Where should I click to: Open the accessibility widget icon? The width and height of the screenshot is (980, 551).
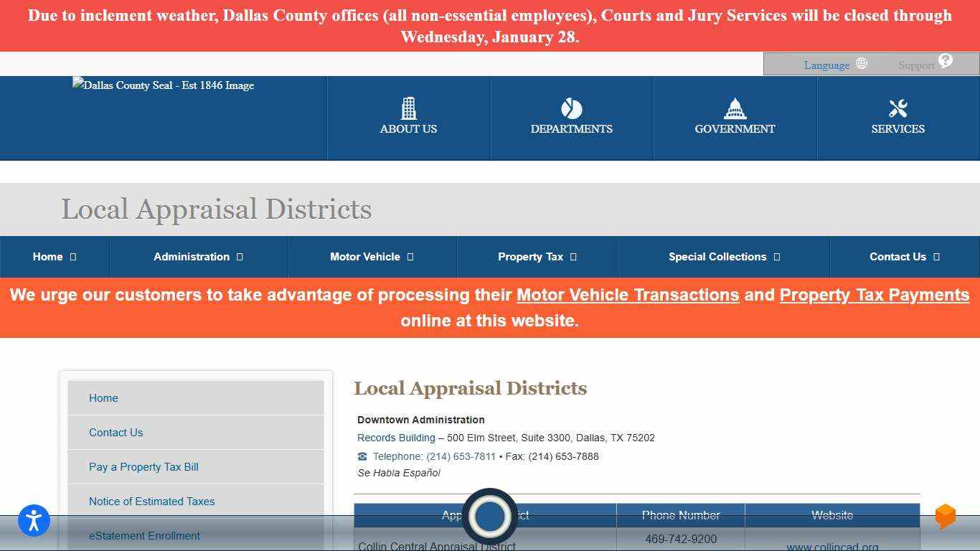[x=34, y=521]
